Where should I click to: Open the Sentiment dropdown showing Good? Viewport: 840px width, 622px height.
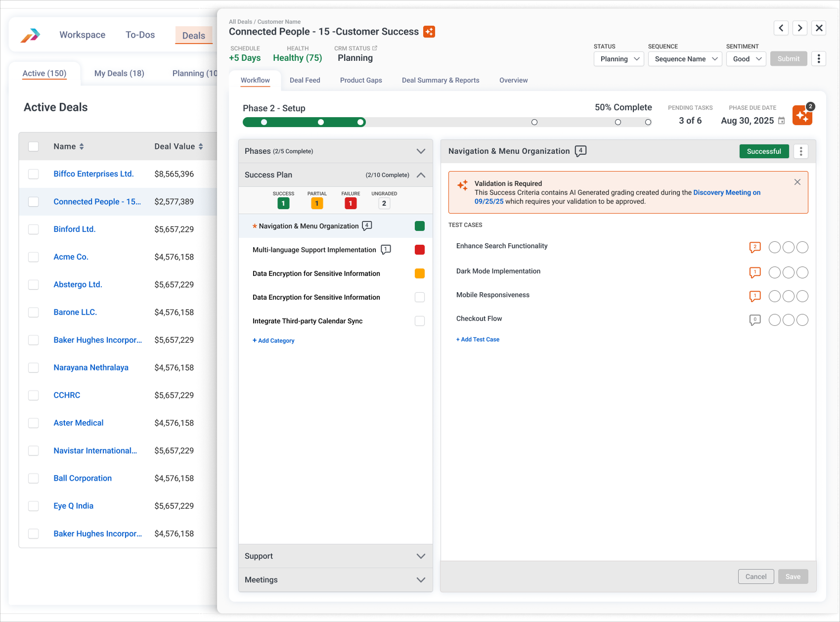point(746,59)
